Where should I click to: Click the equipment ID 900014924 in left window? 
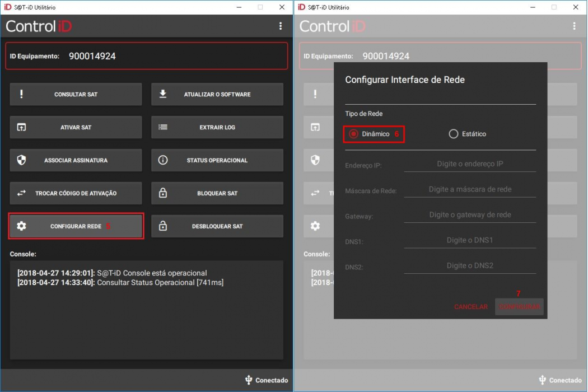[x=92, y=56]
